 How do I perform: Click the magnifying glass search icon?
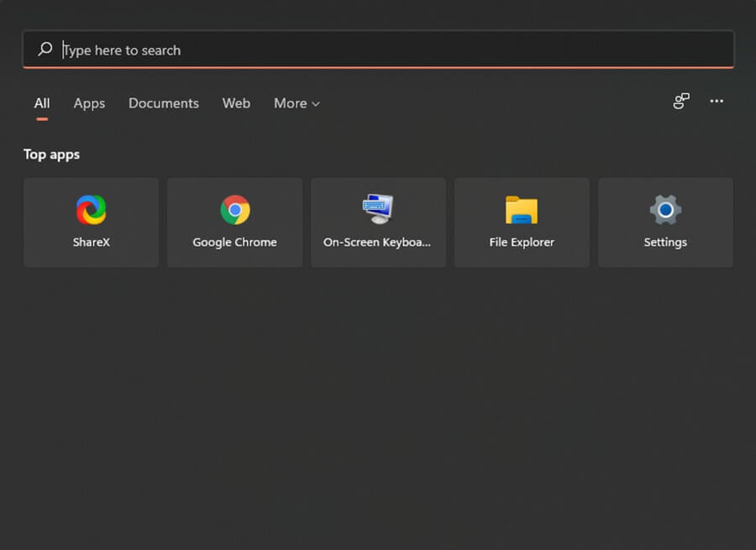point(45,49)
